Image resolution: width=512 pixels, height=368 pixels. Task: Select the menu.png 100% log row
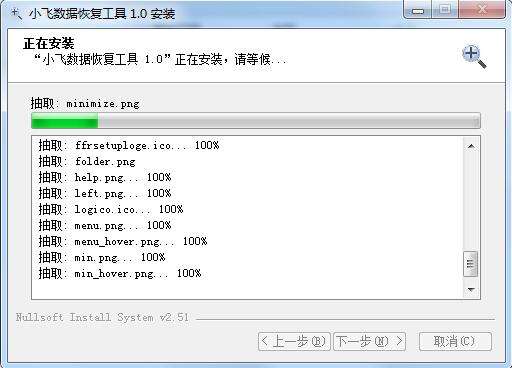coord(105,225)
